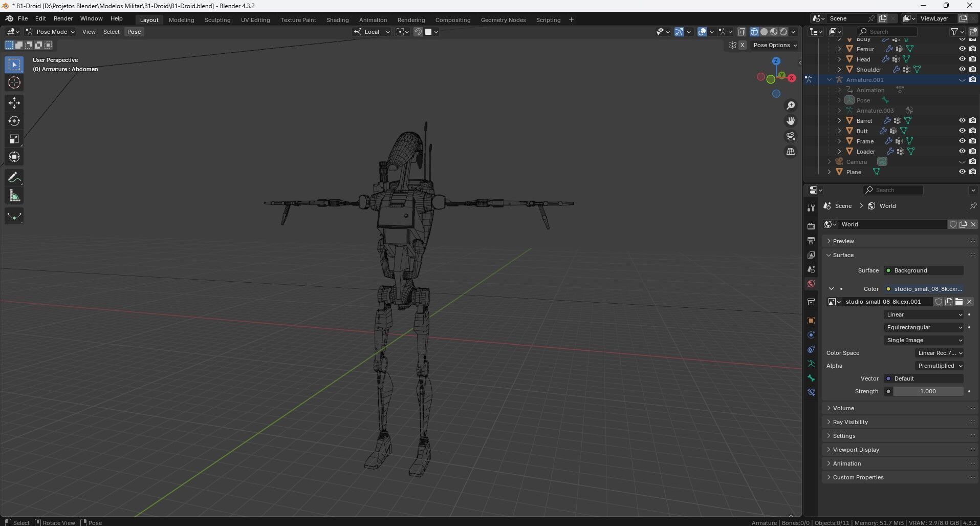Open the Scene properties tab
Image resolution: width=980 pixels, height=526 pixels.
click(x=811, y=269)
